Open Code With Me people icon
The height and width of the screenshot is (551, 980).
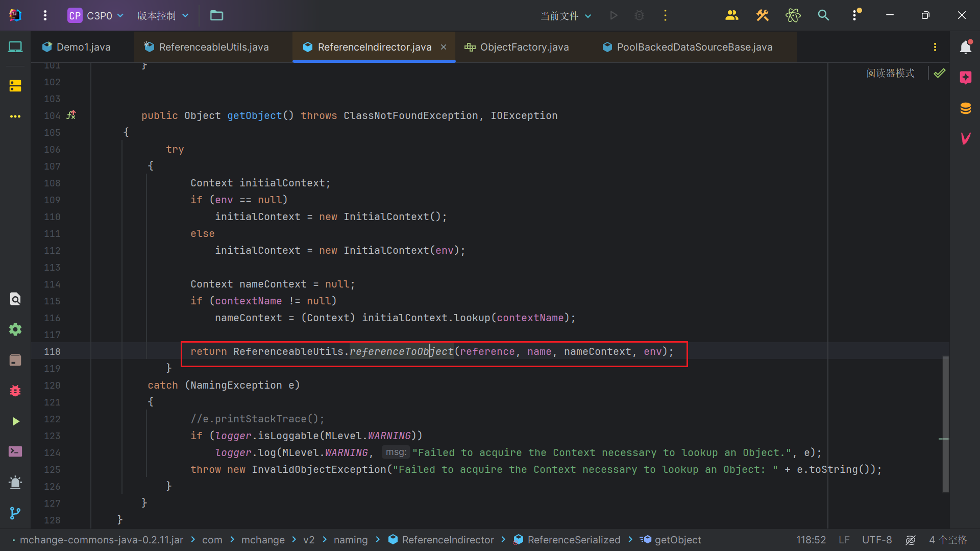[732, 16]
